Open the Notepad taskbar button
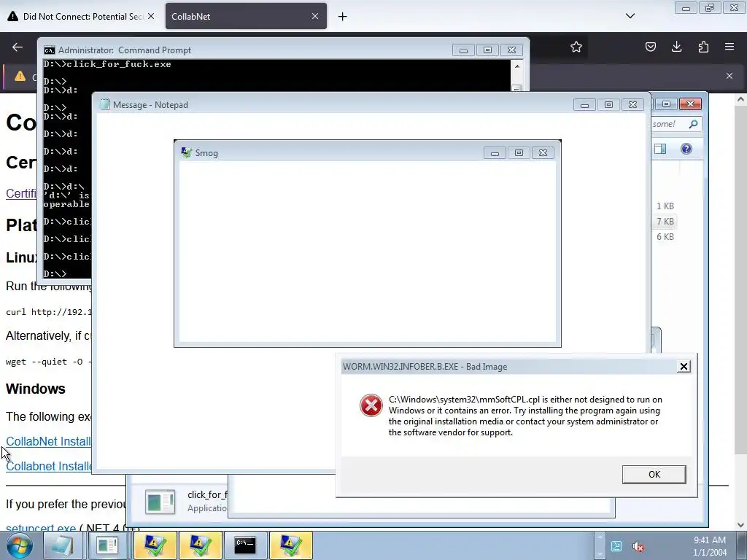Screen dimensions: 747x560 tap(63, 545)
